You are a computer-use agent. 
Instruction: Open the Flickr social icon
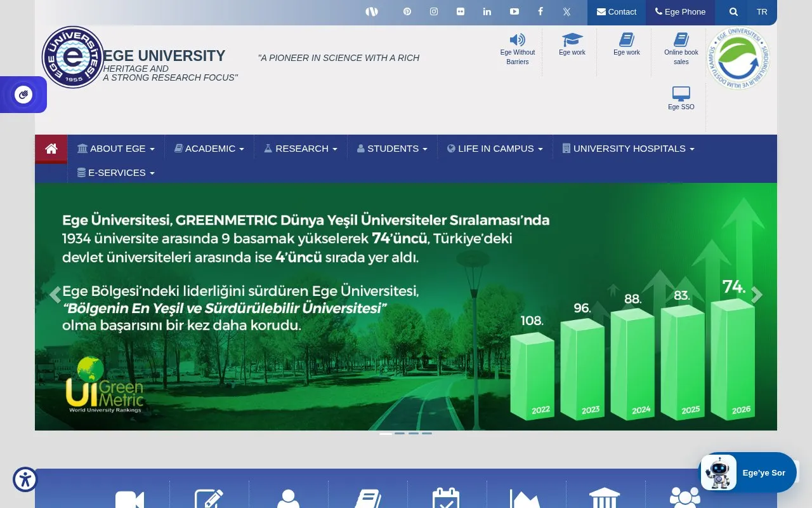(461, 11)
